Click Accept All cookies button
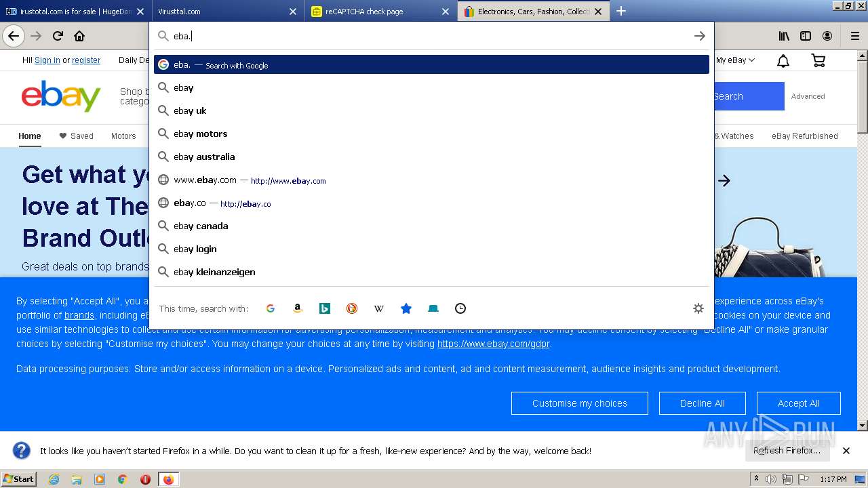This screenshot has width=868, height=488. (x=798, y=403)
